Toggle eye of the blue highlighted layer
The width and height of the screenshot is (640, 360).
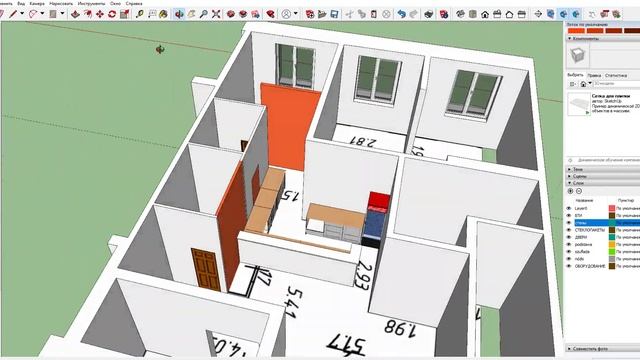point(569,222)
